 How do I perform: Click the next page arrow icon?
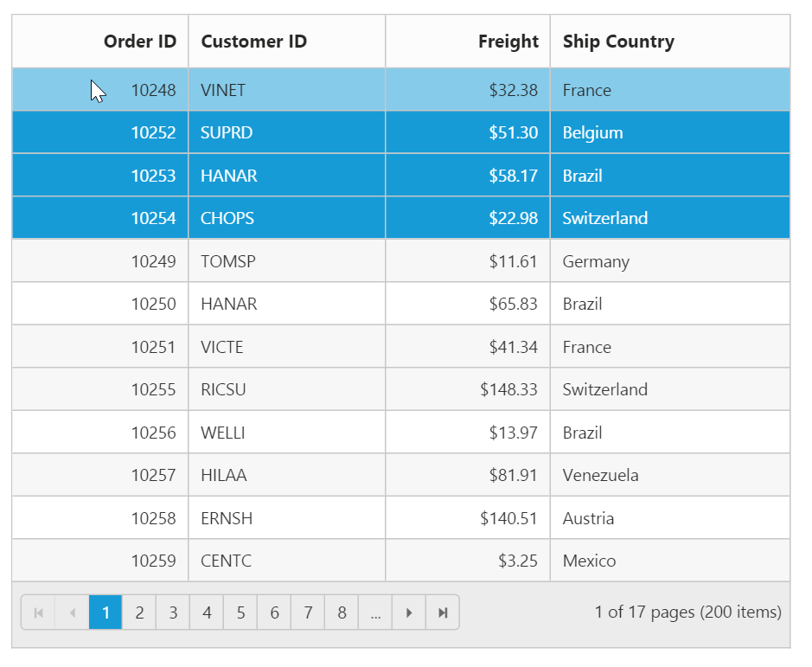tap(409, 612)
